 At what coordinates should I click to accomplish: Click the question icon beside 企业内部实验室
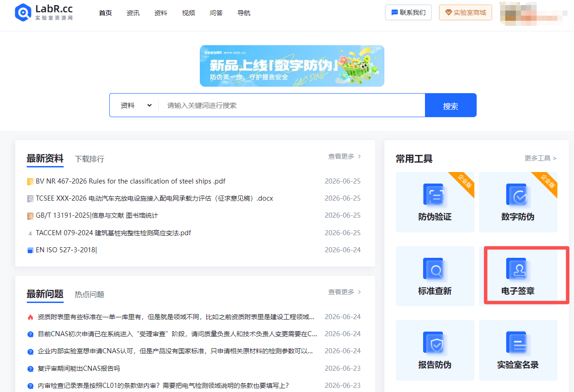pos(30,351)
